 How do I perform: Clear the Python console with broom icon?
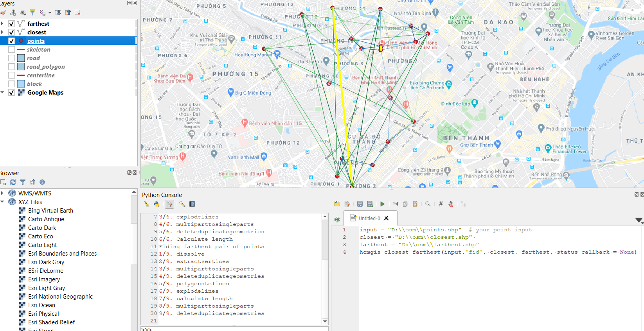147,204
